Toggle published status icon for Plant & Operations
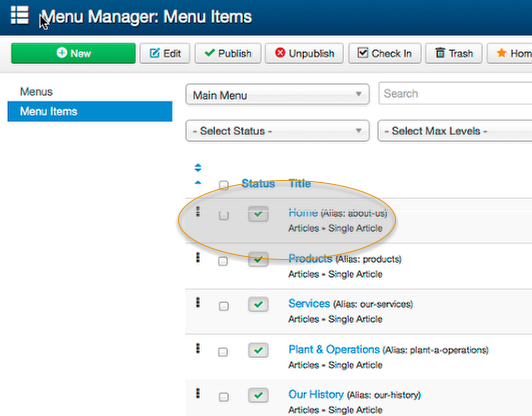 [258, 350]
